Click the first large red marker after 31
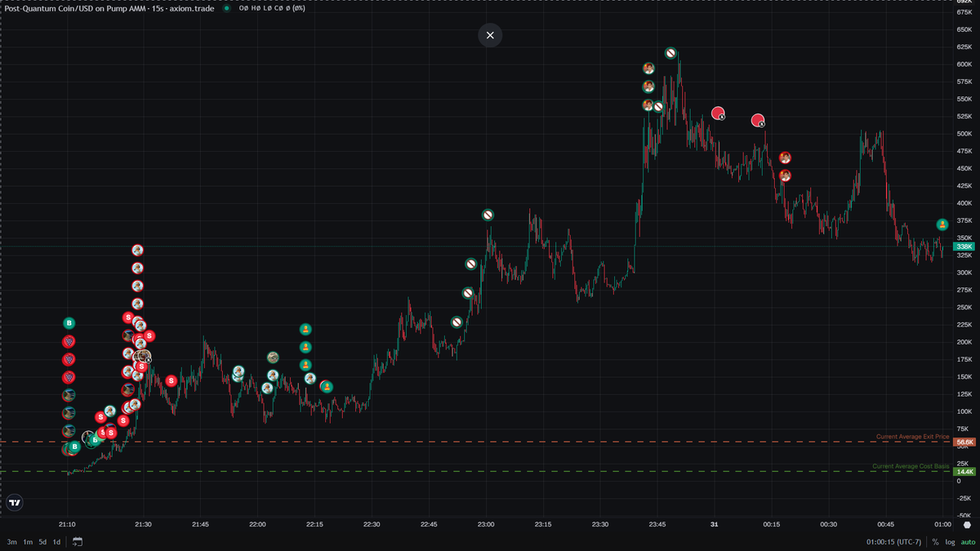This screenshot has width=980, height=551. 718,113
